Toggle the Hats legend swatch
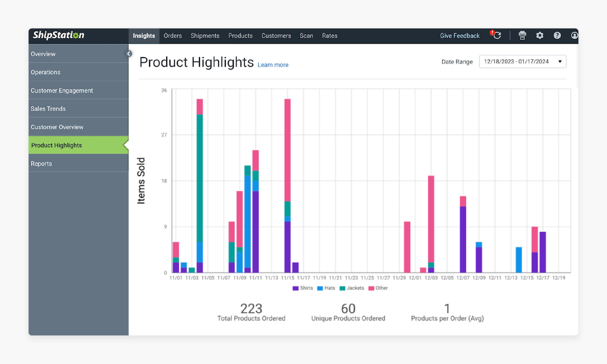Image resolution: width=607 pixels, height=364 pixels. (320, 288)
